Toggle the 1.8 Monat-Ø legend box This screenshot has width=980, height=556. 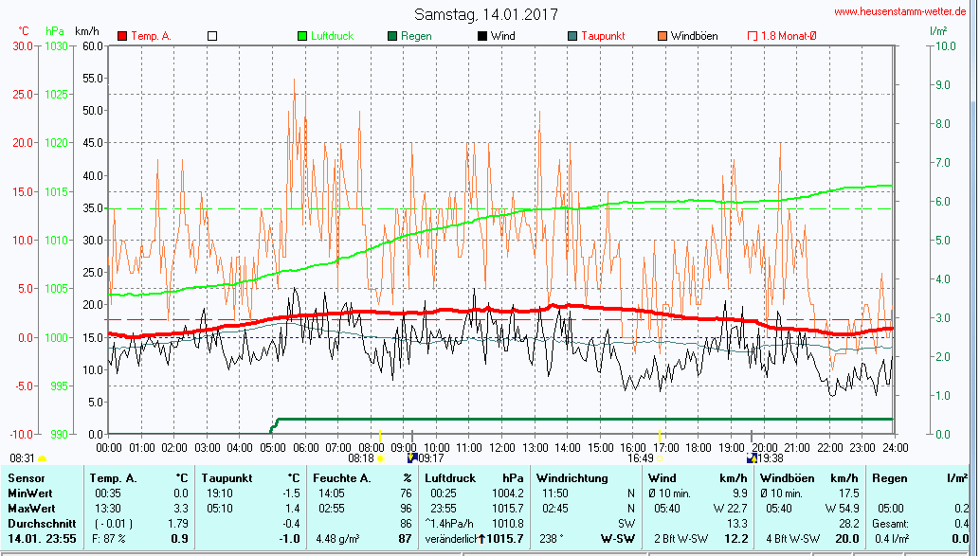point(753,36)
